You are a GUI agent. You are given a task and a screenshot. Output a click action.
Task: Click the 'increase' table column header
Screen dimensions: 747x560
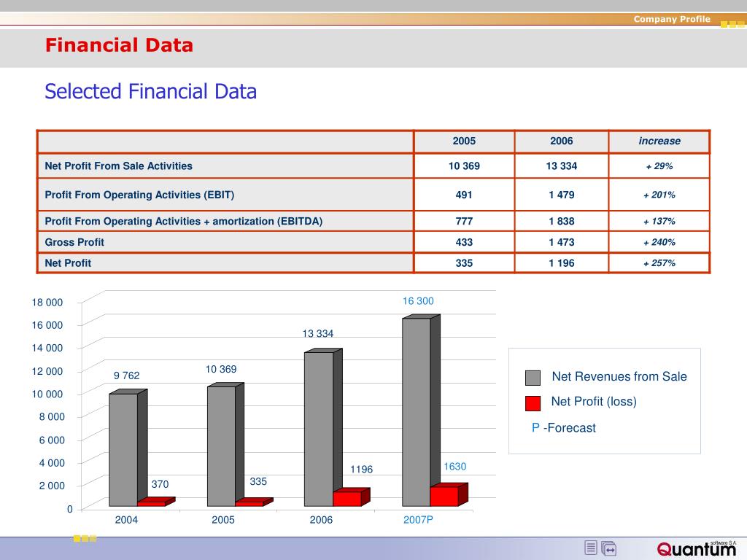[x=659, y=141]
